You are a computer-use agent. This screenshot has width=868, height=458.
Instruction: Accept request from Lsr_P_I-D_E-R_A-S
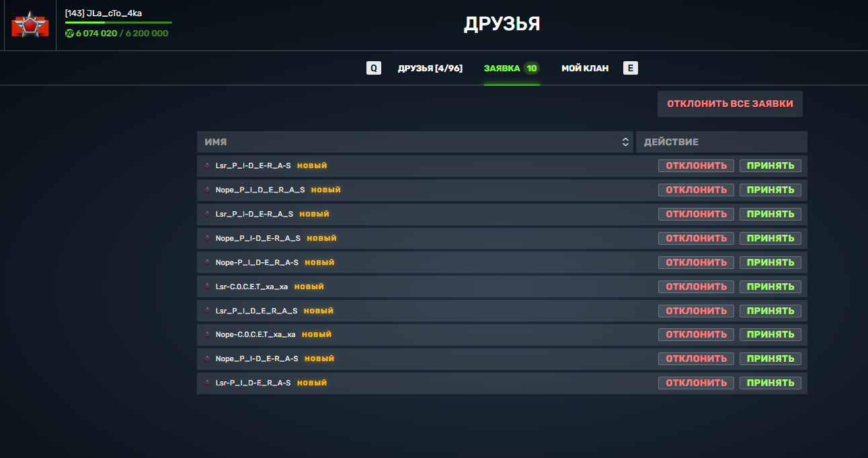[771, 165]
